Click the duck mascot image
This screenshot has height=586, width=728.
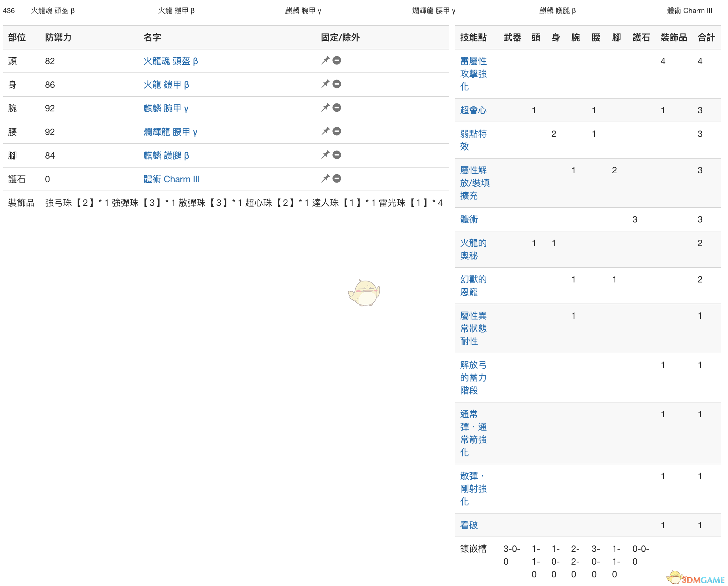364,293
